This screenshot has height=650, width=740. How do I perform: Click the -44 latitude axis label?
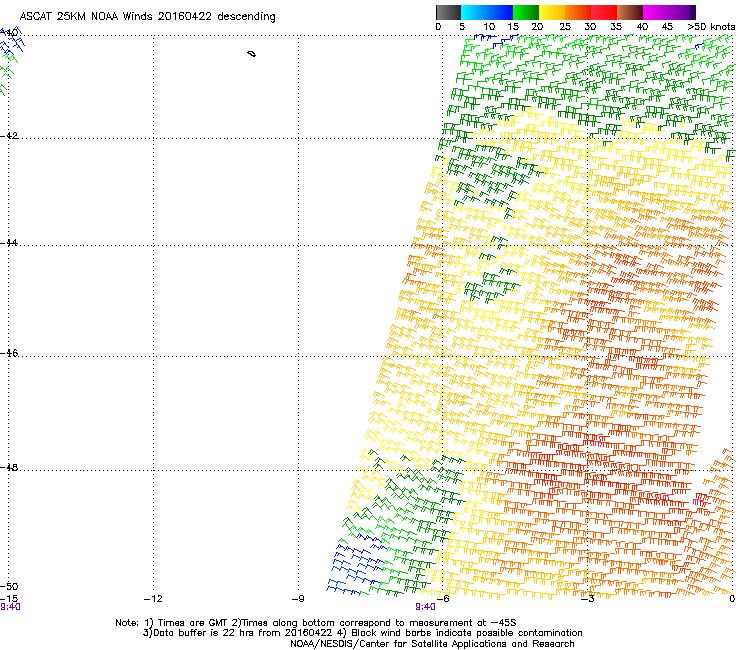tap(9, 243)
